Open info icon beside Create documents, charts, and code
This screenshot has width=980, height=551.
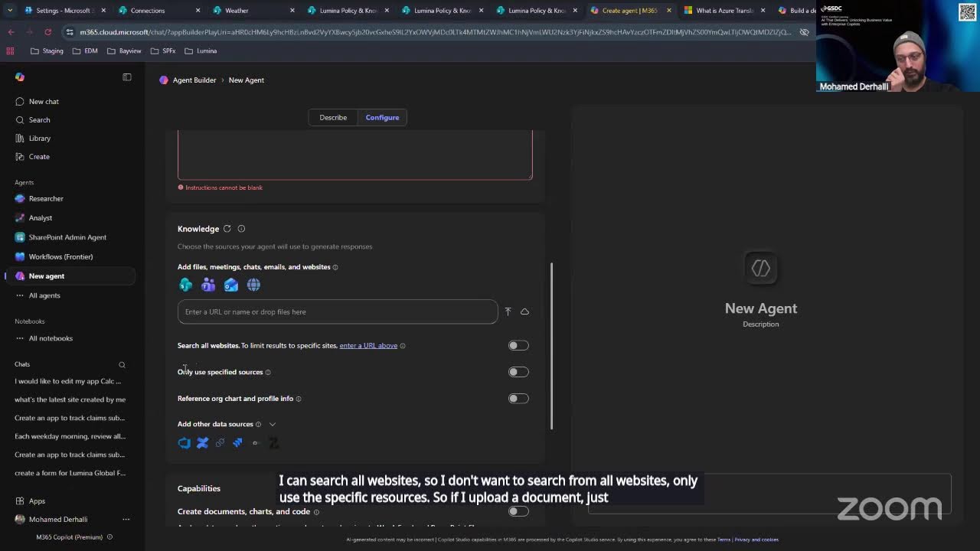coord(316,512)
